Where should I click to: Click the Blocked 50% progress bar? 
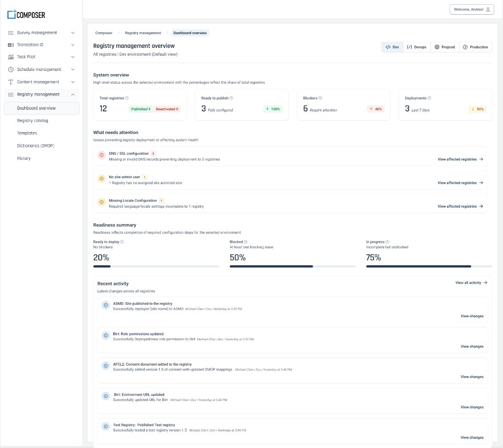pyautogui.click(x=292, y=266)
